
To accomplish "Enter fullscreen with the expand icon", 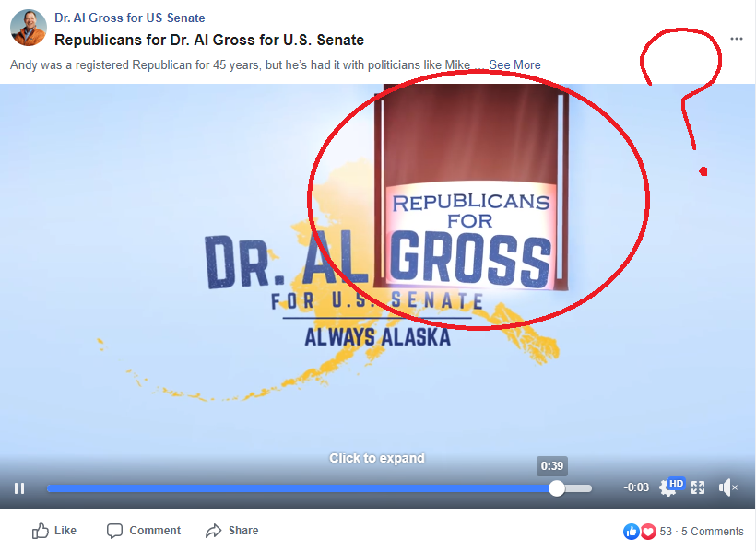I will [x=698, y=487].
